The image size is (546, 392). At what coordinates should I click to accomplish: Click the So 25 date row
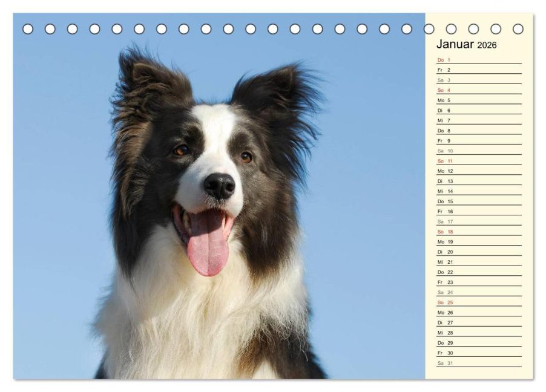pyautogui.click(x=479, y=302)
